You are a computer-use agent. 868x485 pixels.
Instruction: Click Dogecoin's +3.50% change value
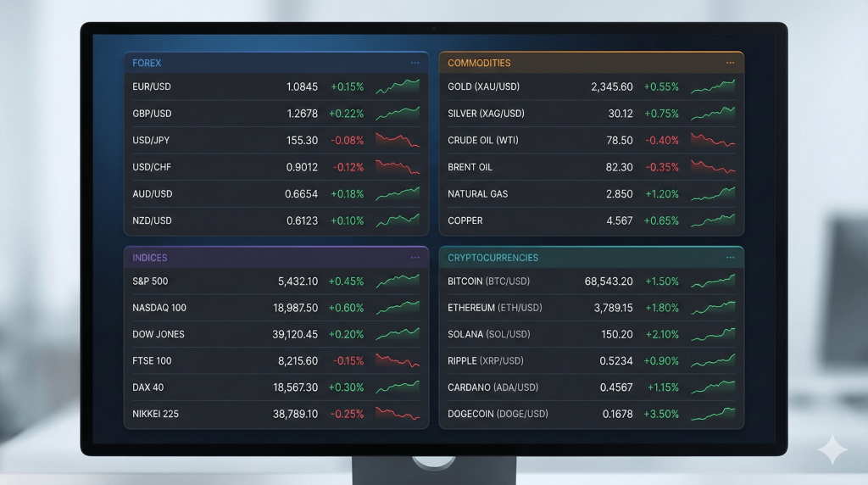[662, 414]
